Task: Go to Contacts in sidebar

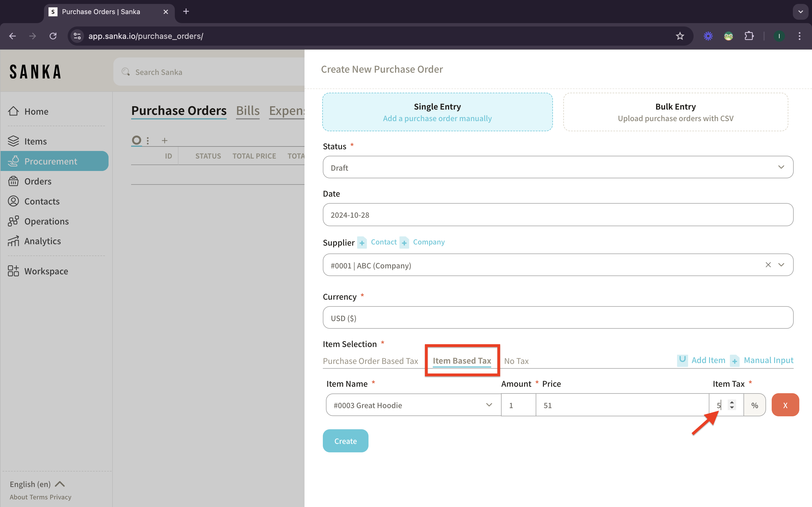Action: (x=42, y=201)
